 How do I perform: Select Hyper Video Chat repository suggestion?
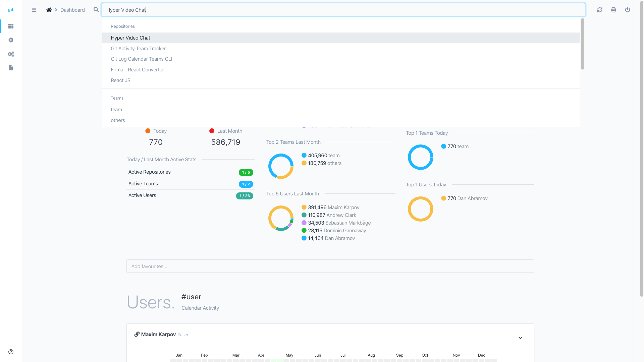(x=341, y=38)
